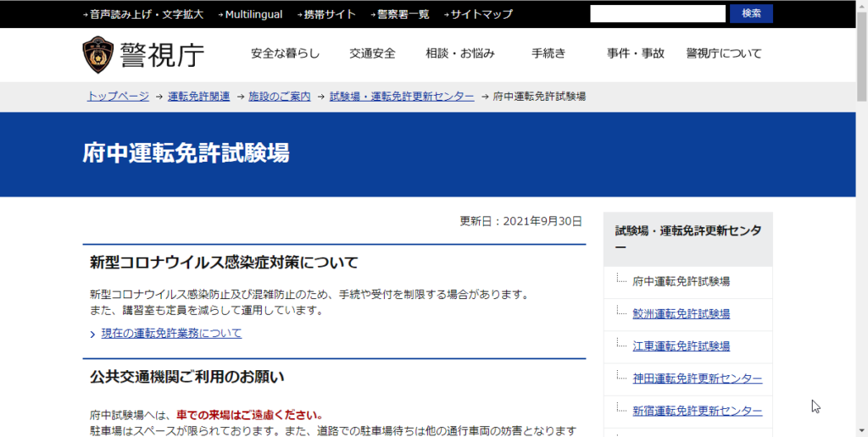Open 安全な暮らし menu
This screenshot has width=868, height=437.
click(285, 53)
